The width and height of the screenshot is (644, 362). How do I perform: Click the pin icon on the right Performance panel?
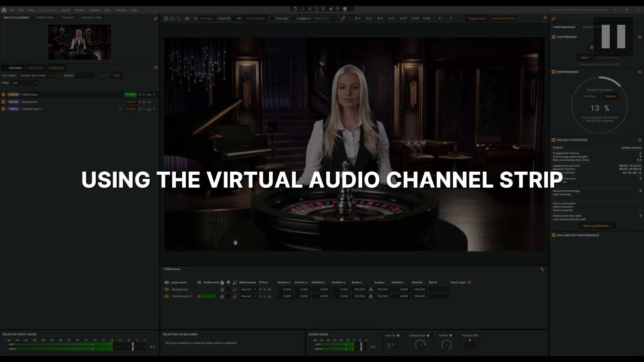tap(553, 19)
